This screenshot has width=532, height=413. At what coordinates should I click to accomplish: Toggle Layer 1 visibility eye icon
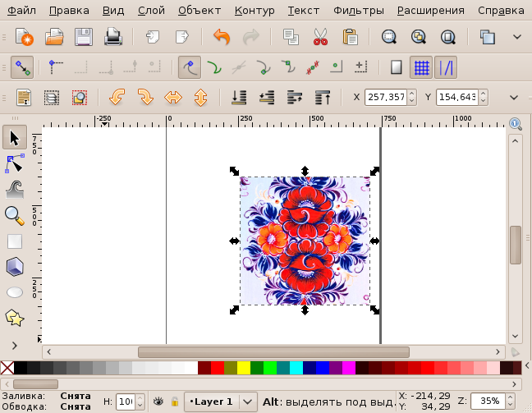coord(158,402)
